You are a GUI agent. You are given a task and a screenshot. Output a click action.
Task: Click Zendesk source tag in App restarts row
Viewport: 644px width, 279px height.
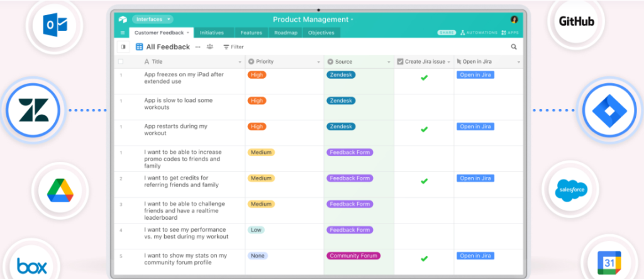[x=341, y=127]
